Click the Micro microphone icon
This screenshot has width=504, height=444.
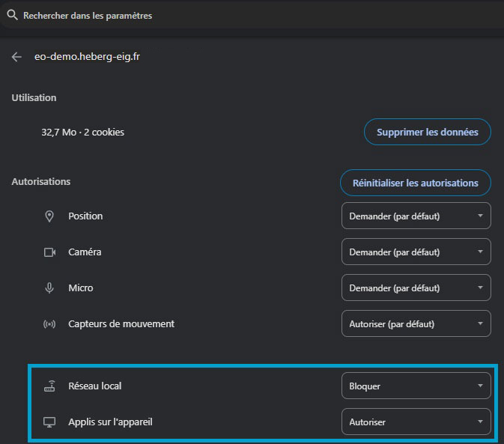(49, 288)
